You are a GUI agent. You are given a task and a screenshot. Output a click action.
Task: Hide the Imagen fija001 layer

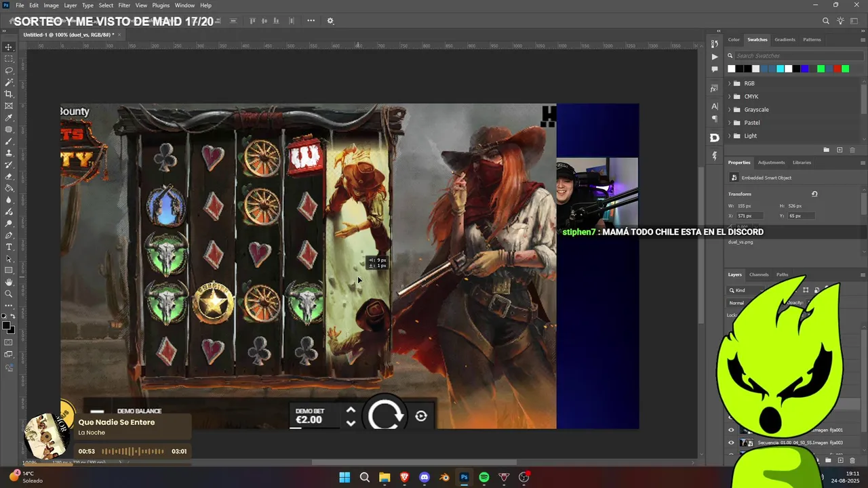point(731,430)
